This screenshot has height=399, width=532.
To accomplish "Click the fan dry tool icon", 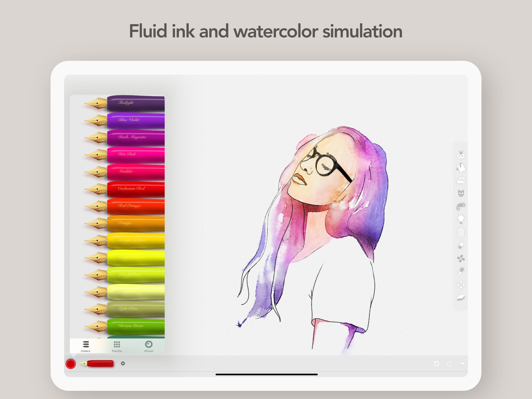I will pyautogui.click(x=461, y=259).
